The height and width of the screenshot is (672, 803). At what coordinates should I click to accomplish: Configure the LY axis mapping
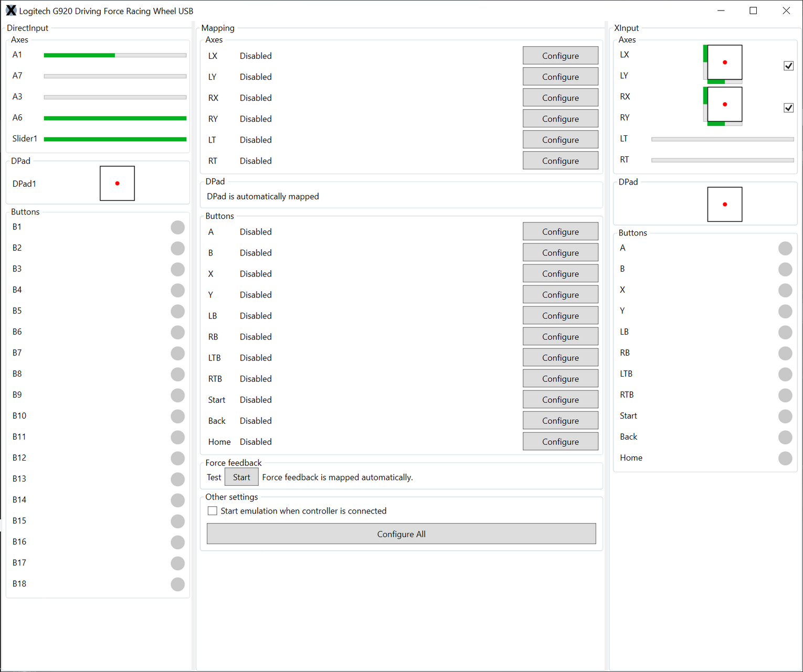[x=561, y=77]
